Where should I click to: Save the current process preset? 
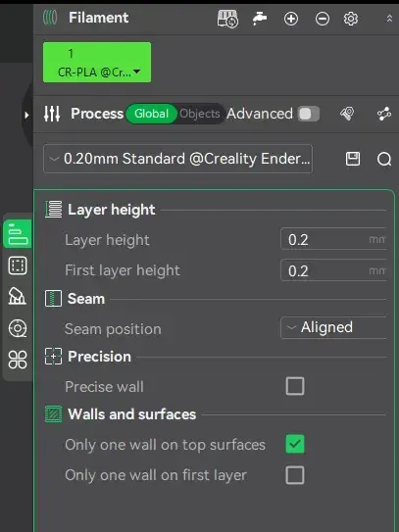pyautogui.click(x=353, y=159)
